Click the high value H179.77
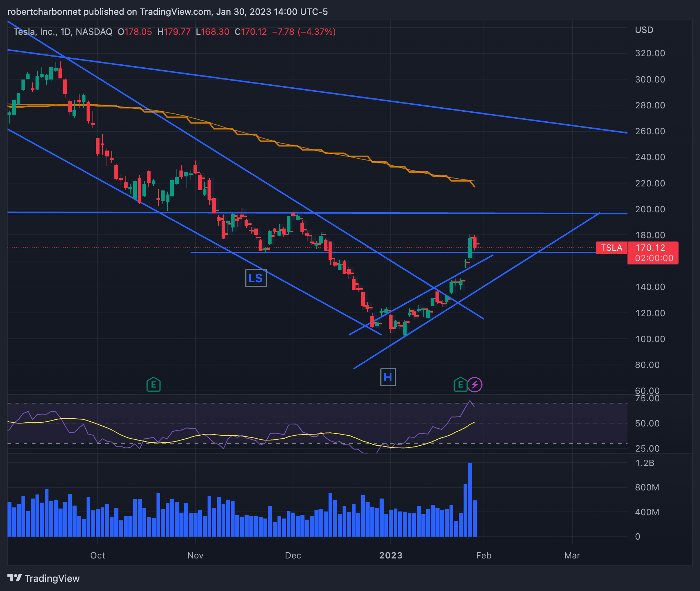This screenshot has height=591, width=700. click(x=174, y=32)
